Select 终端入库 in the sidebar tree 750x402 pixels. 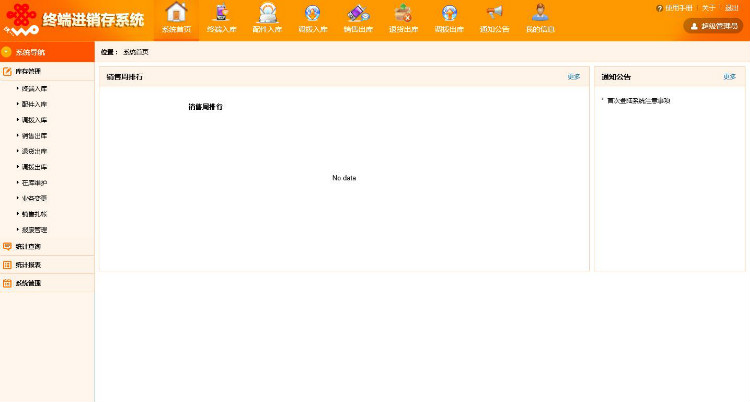[x=34, y=89]
